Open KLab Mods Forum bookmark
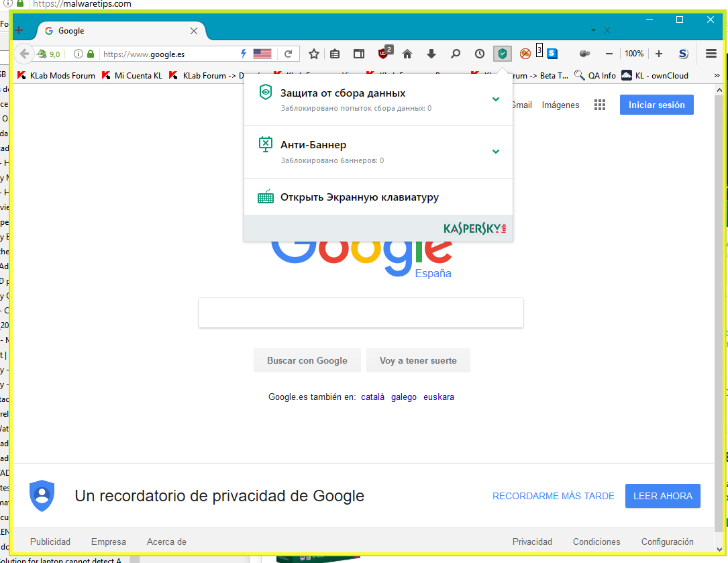The width and height of the screenshot is (728, 563). pos(56,75)
